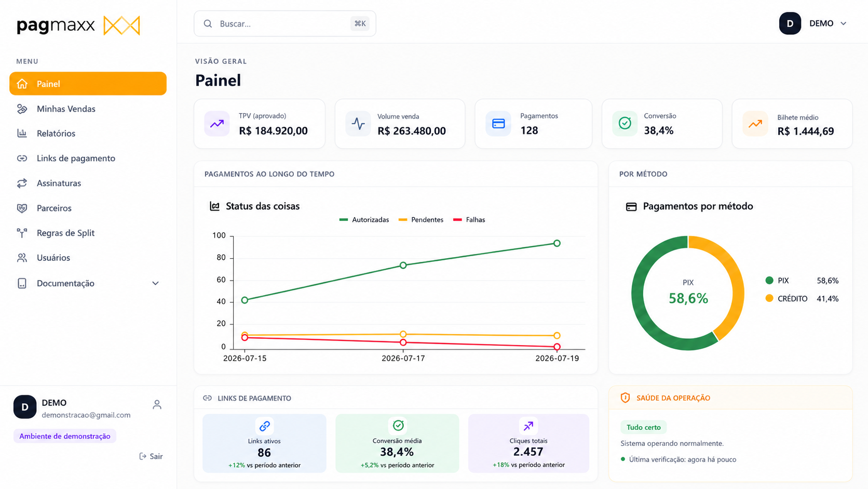Click the Volume venda pulse icon

point(358,124)
